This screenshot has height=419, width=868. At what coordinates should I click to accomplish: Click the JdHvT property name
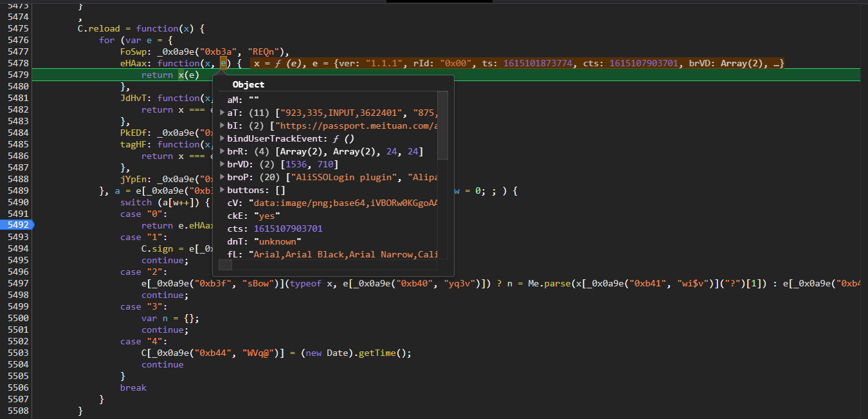(x=133, y=98)
